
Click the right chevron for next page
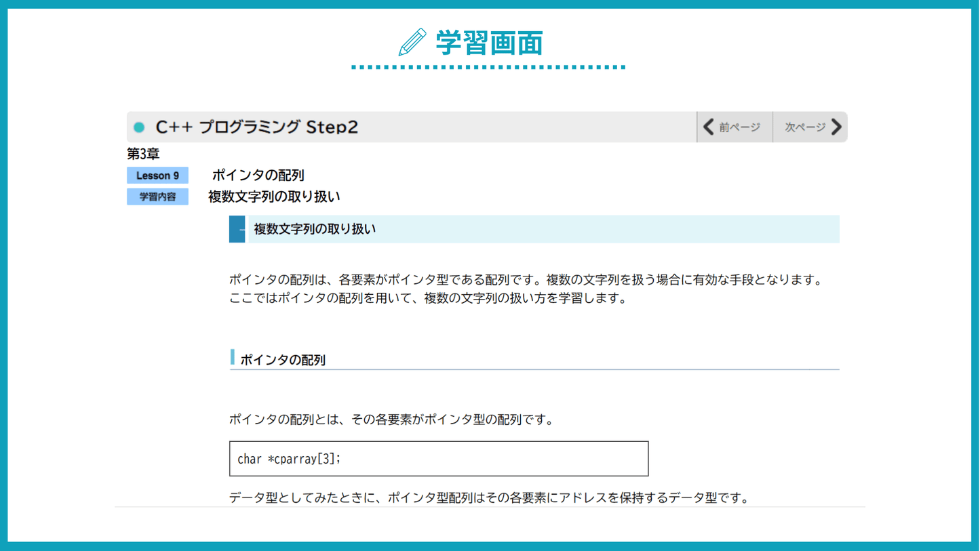click(836, 127)
